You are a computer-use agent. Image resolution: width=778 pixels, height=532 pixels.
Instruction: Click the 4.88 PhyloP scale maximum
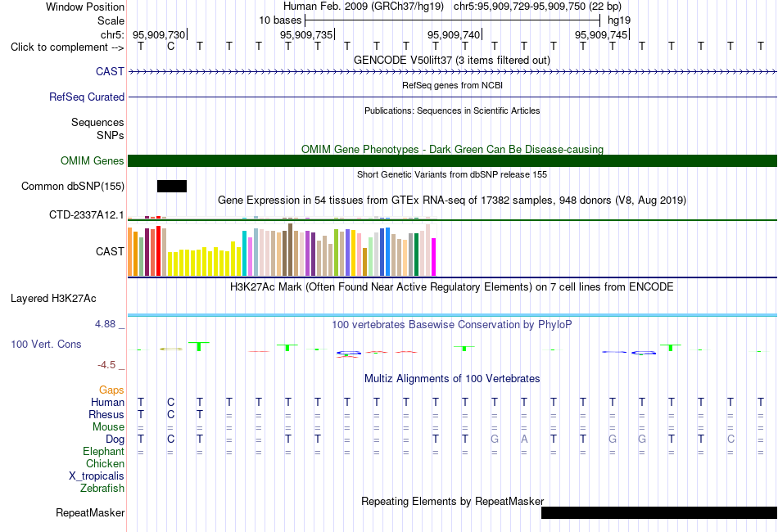[x=105, y=324]
